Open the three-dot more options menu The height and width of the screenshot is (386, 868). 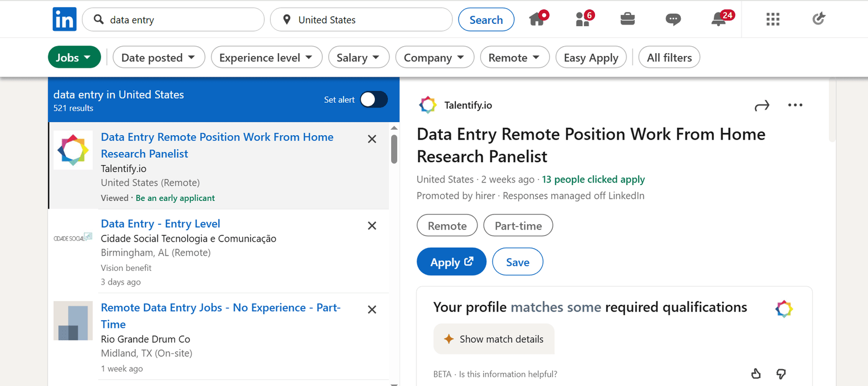pos(795,105)
